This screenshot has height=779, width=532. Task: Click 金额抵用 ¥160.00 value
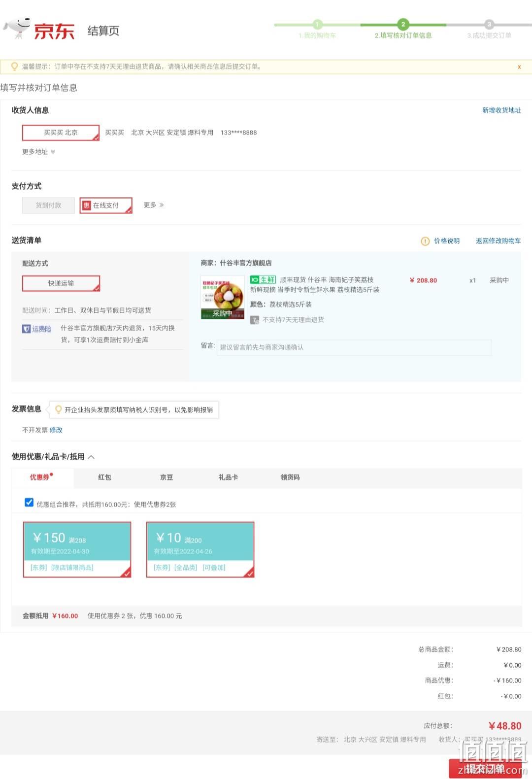[65, 616]
